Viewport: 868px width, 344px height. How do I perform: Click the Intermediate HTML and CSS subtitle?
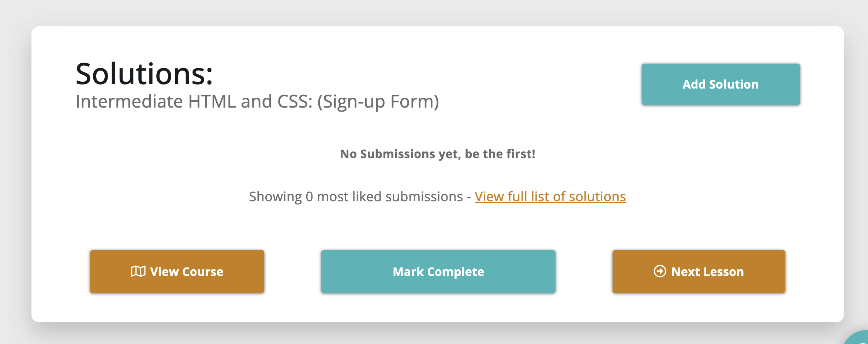tap(257, 101)
